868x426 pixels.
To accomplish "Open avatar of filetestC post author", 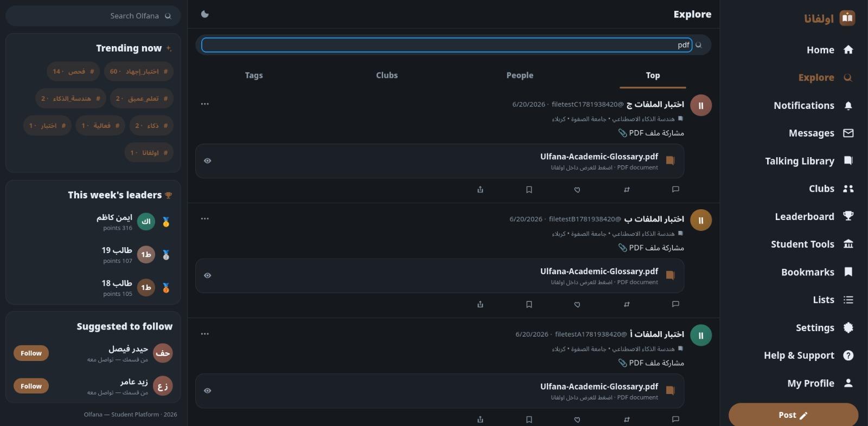I will [x=701, y=106].
